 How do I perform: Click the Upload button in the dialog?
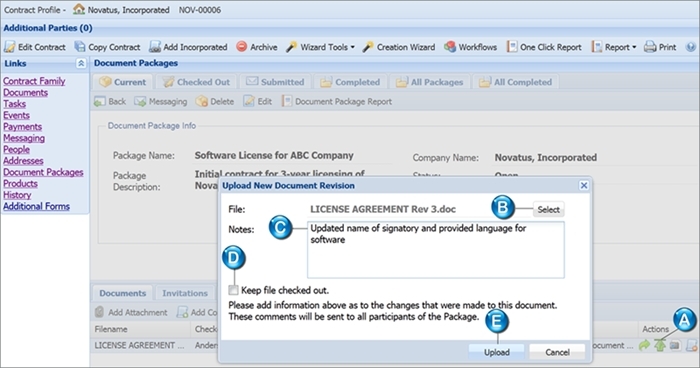coord(496,352)
